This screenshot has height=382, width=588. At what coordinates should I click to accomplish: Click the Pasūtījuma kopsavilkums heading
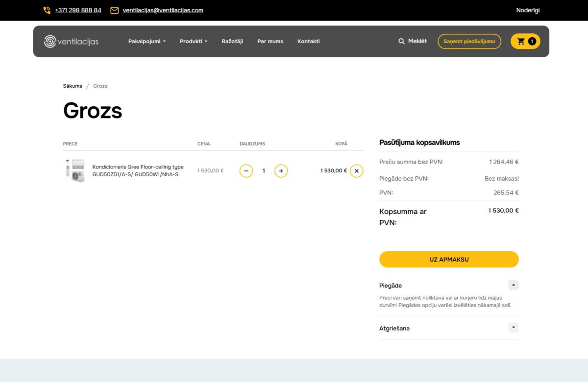(419, 143)
